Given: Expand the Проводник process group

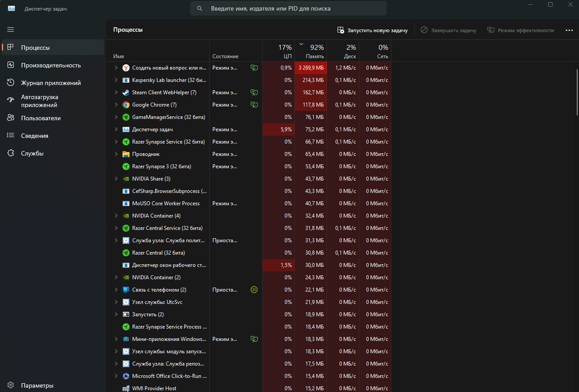Looking at the screenshot, I should coord(116,154).
